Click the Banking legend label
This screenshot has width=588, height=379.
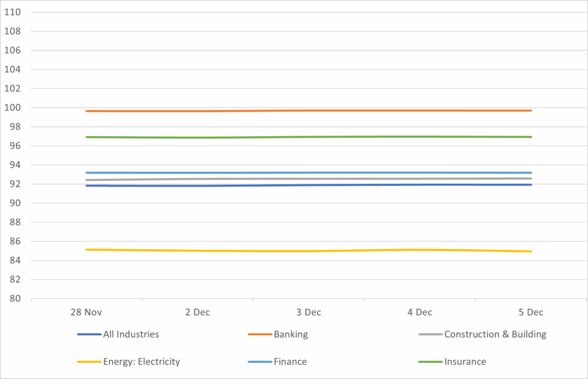[x=291, y=334]
